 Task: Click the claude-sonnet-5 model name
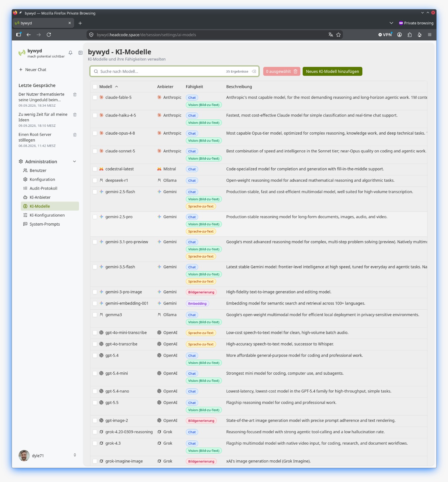120,151
